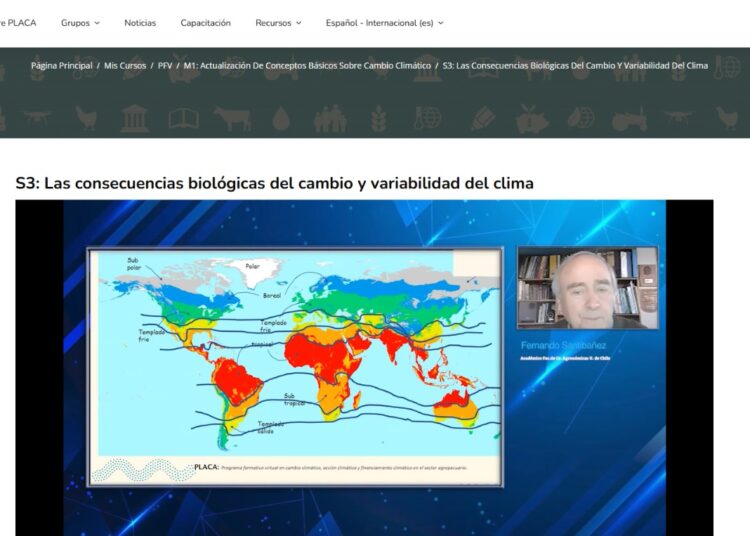The image size is (750, 536).
Task: Click the open book icon in the banner
Action: (x=183, y=119)
